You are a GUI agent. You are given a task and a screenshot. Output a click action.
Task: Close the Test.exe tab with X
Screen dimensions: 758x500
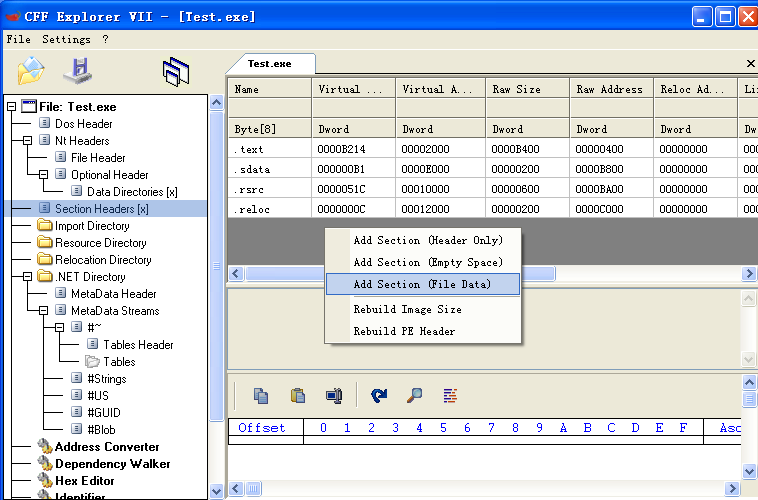[750, 63]
